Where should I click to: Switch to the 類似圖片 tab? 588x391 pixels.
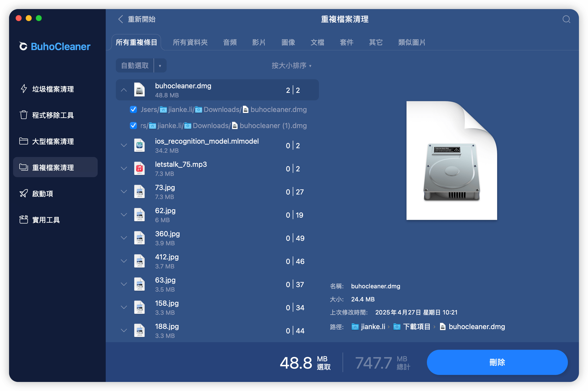[412, 42]
